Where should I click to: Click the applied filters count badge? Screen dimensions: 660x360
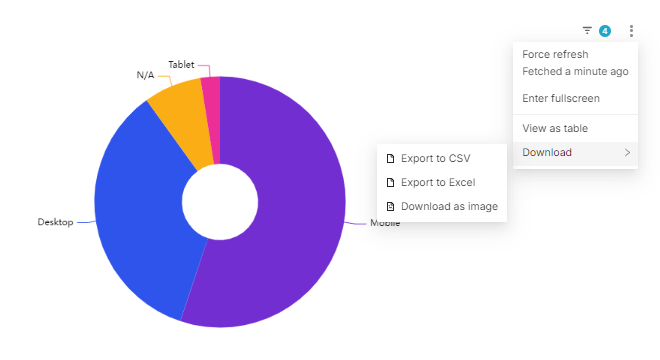click(605, 31)
